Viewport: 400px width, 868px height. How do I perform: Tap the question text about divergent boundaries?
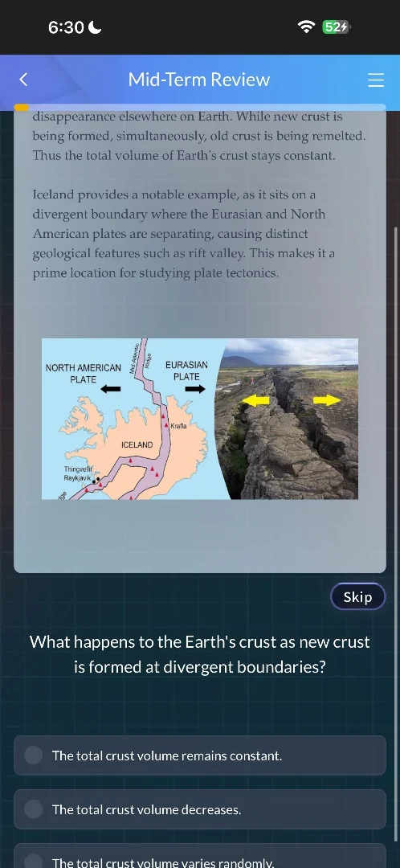coord(200,654)
